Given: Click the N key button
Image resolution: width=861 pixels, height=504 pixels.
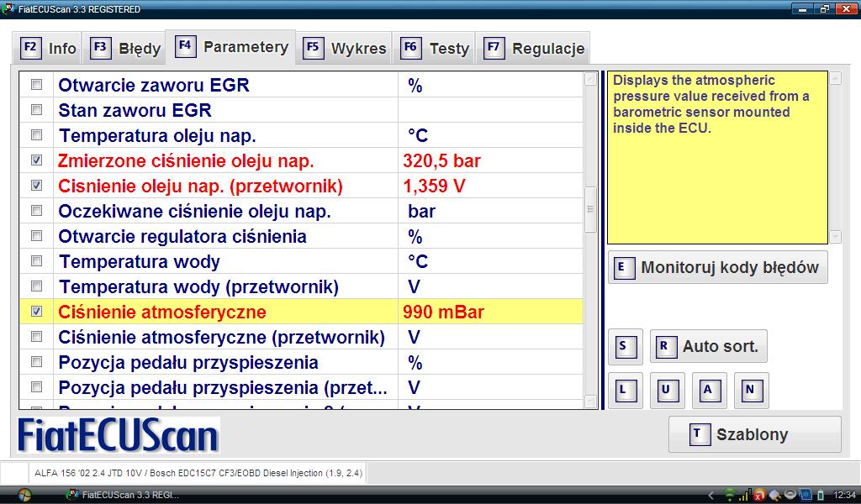Looking at the screenshot, I should (x=750, y=390).
